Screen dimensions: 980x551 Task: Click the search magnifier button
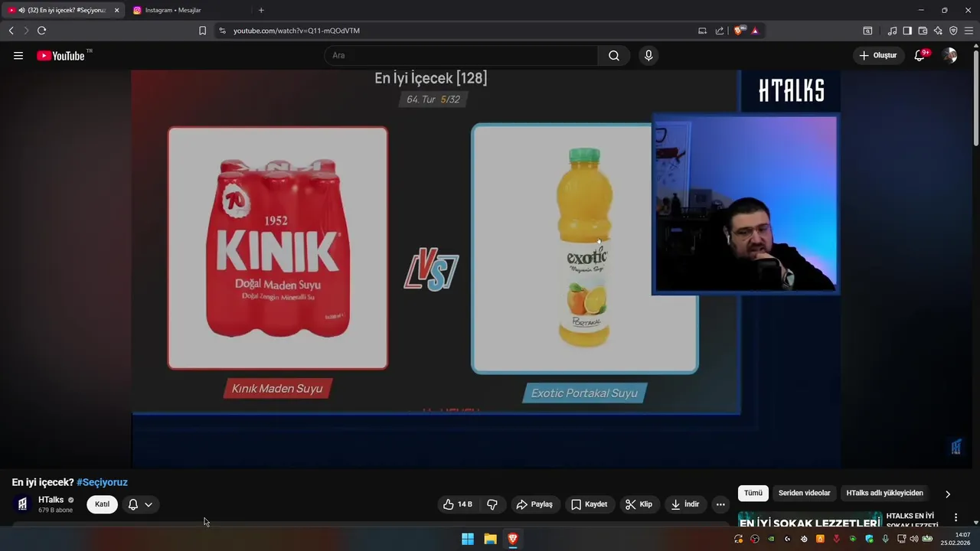point(614,55)
